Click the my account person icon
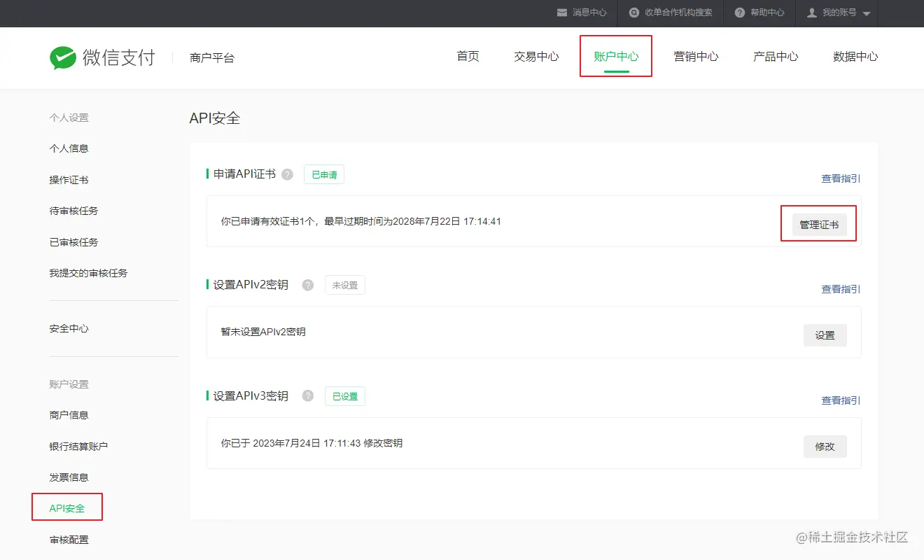Image resolution: width=924 pixels, height=560 pixels. (812, 13)
